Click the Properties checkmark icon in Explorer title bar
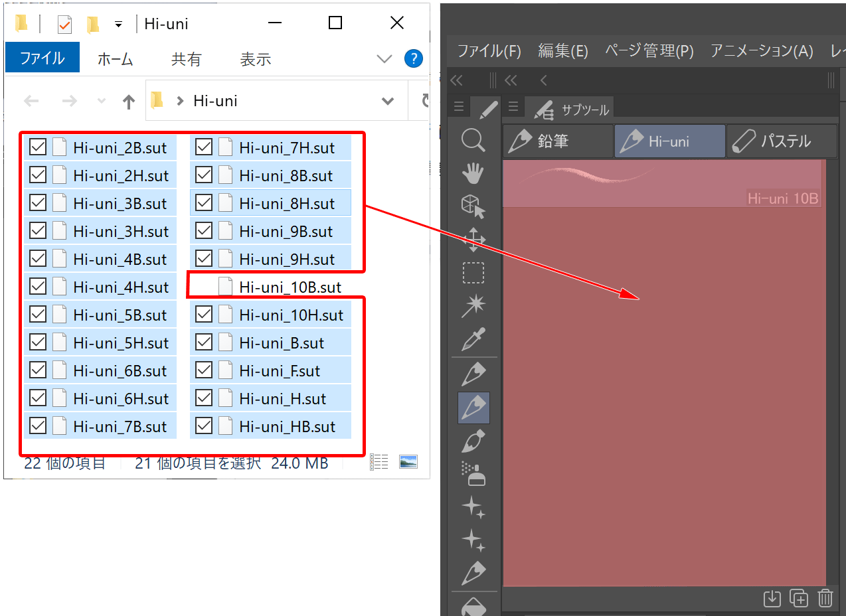846x616 pixels. [64, 25]
